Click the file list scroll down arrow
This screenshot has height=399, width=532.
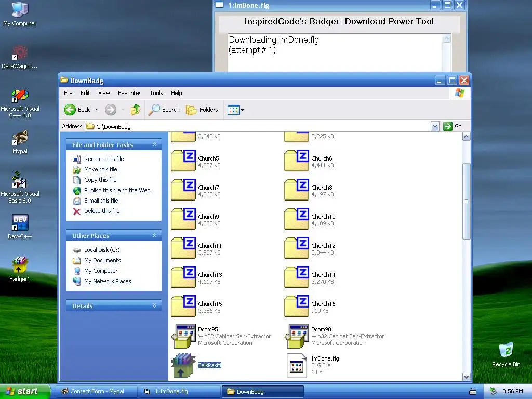tap(466, 377)
